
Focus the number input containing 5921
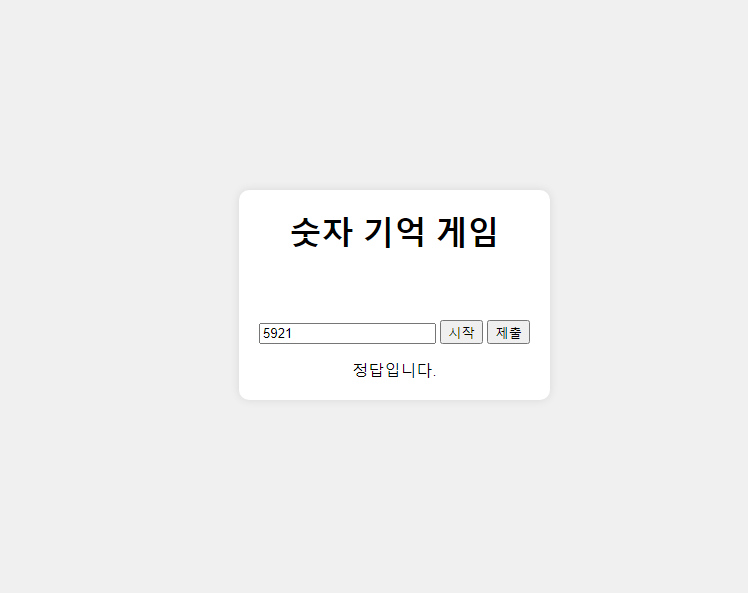click(347, 333)
